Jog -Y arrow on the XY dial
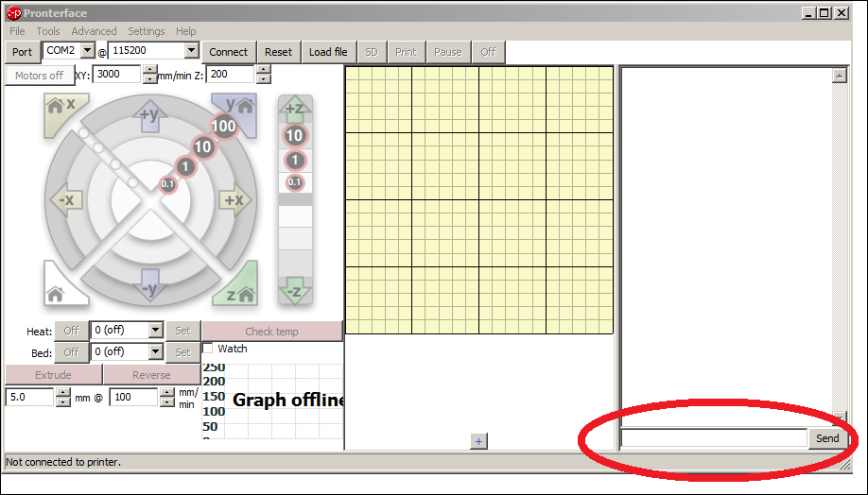The height and width of the screenshot is (495, 868). tap(150, 285)
